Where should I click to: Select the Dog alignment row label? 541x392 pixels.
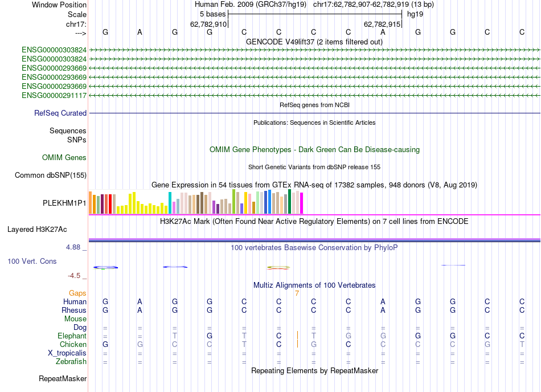pos(80,327)
